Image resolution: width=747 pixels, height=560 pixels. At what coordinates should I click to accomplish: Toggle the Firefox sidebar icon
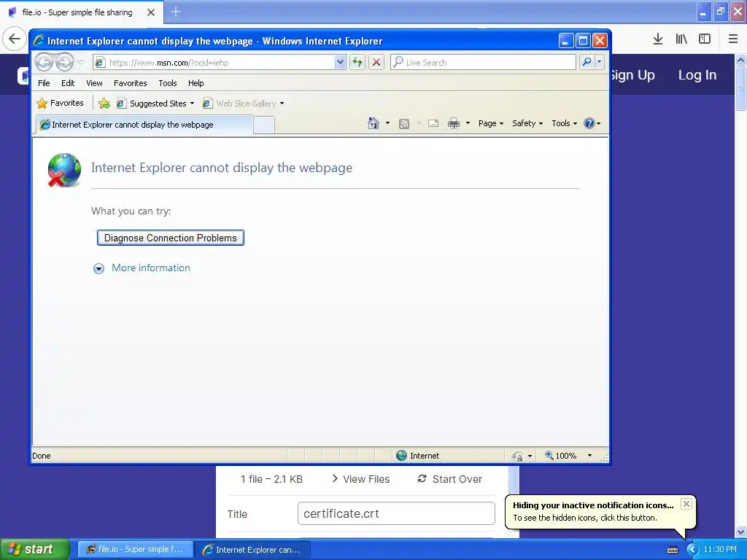pyautogui.click(x=705, y=39)
